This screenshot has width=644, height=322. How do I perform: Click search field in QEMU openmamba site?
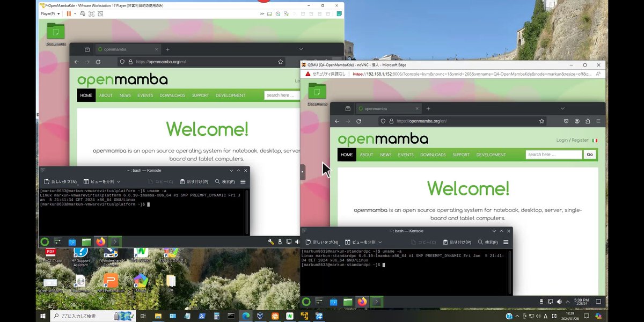point(554,155)
